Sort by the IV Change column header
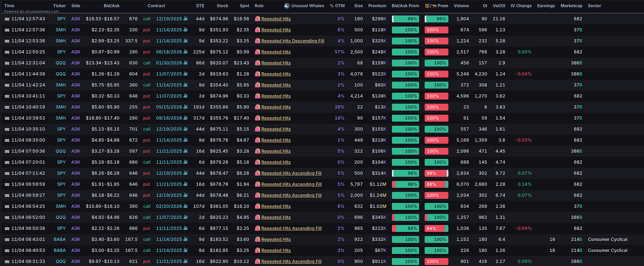The height and width of the screenshot is (266, 644). pyautogui.click(x=521, y=6)
